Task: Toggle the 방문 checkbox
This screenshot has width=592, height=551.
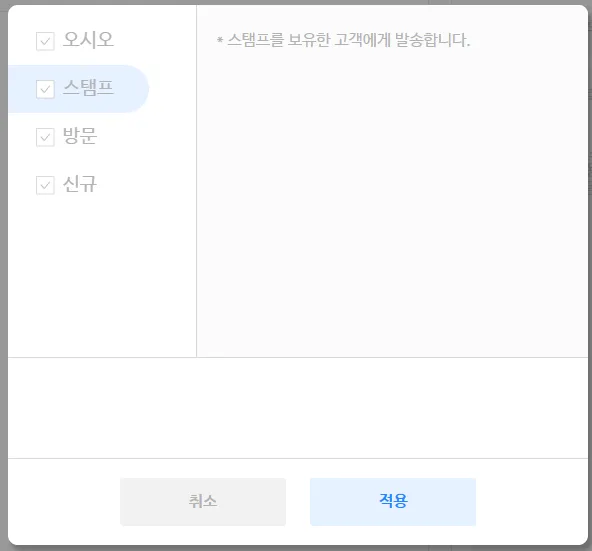Action: click(x=45, y=137)
